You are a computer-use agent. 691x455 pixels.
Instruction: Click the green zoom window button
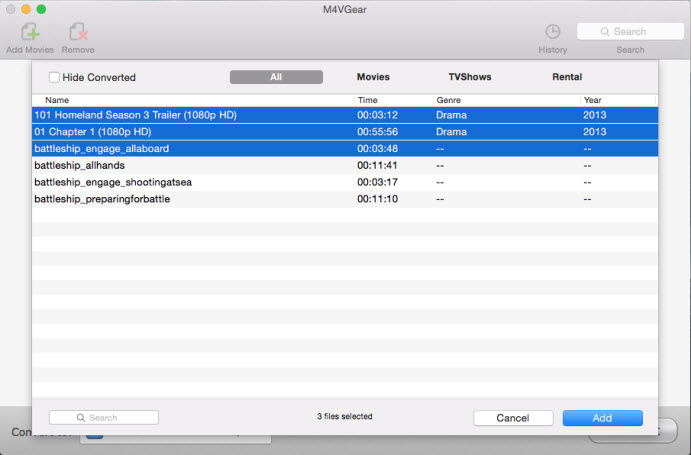click(x=41, y=9)
